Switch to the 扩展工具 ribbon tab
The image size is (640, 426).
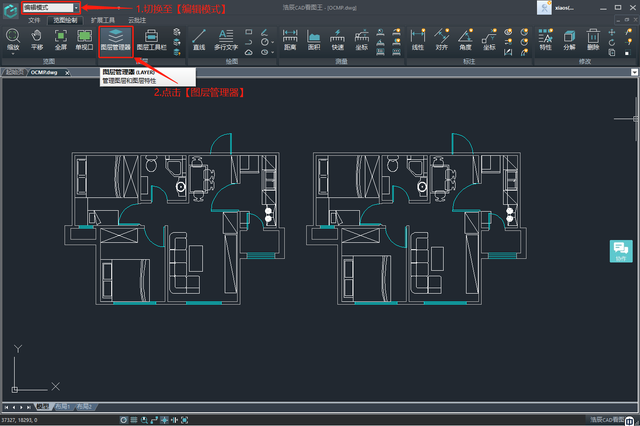[x=103, y=20]
